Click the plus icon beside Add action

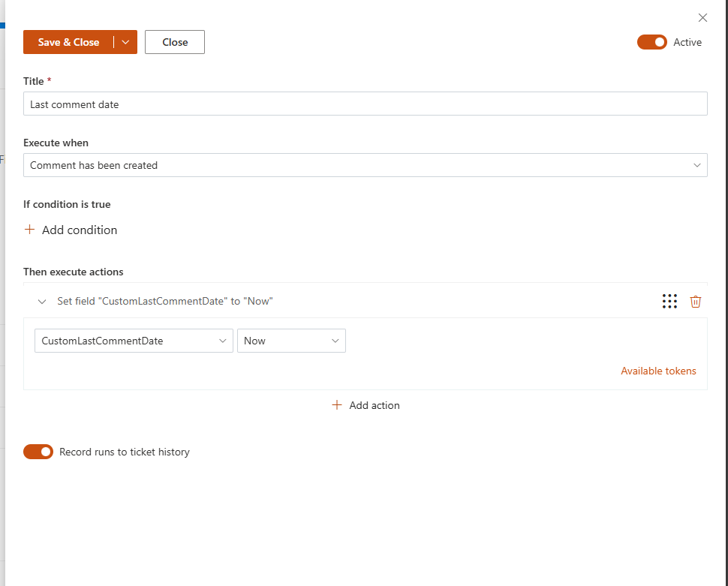pyautogui.click(x=337, y=405)
